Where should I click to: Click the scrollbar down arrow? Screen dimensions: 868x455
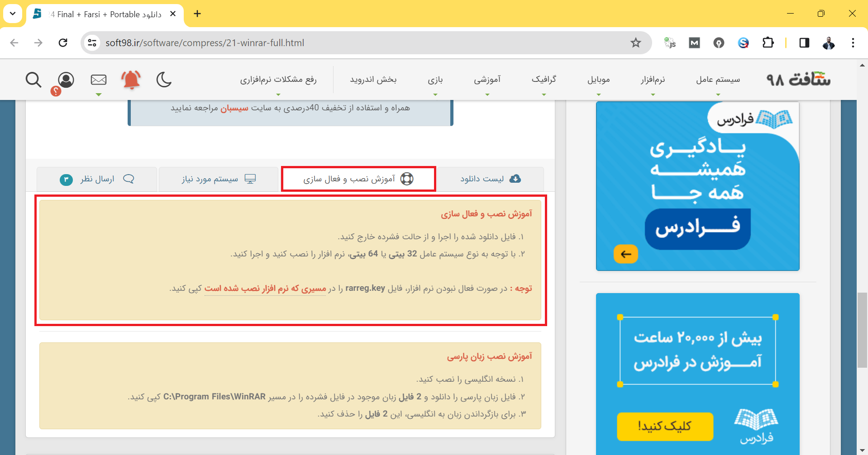(x=862, y=450)
